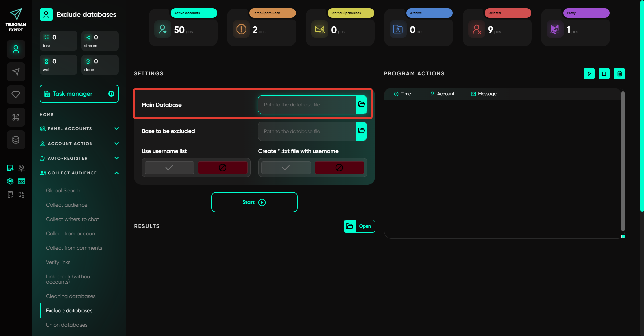This screenshot has height=336, width=644.
Task: Enable Use username list with checkmark
Action: tap(169, 168)
